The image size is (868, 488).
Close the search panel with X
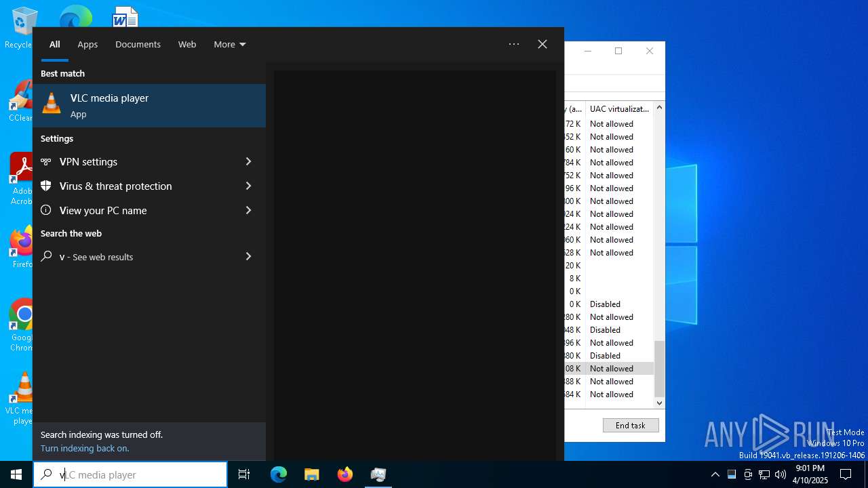point(542,44)
